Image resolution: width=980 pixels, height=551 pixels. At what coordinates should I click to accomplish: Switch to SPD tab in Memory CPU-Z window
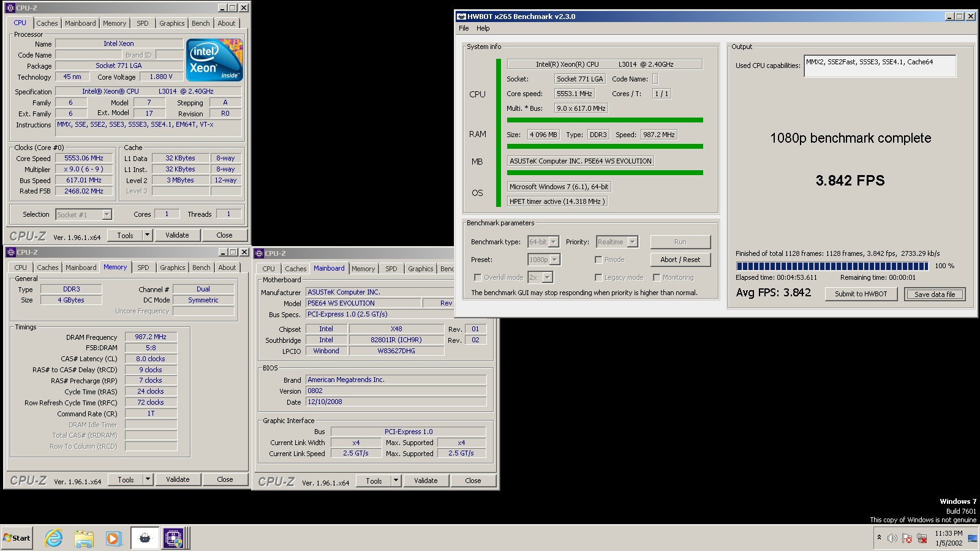(143, 268)
